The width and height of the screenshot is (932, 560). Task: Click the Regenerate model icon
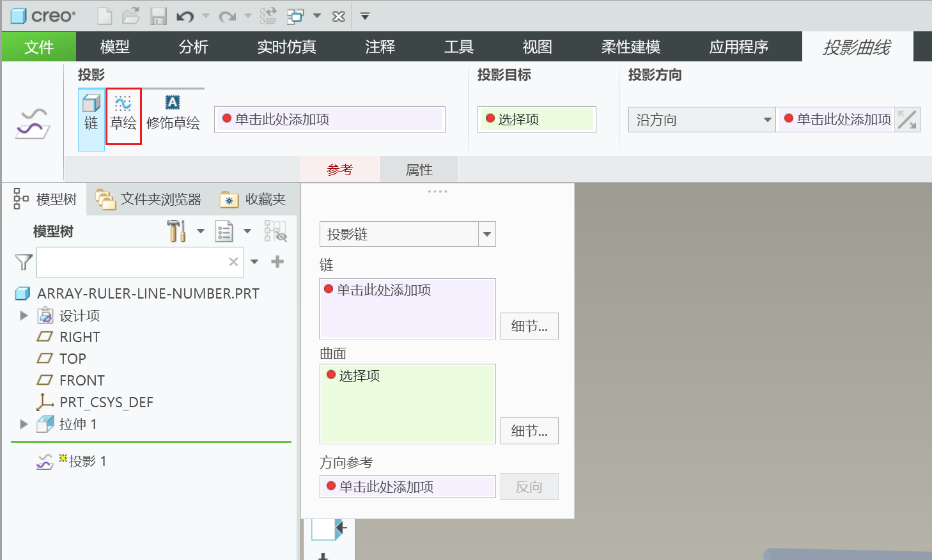click(268, 16)
